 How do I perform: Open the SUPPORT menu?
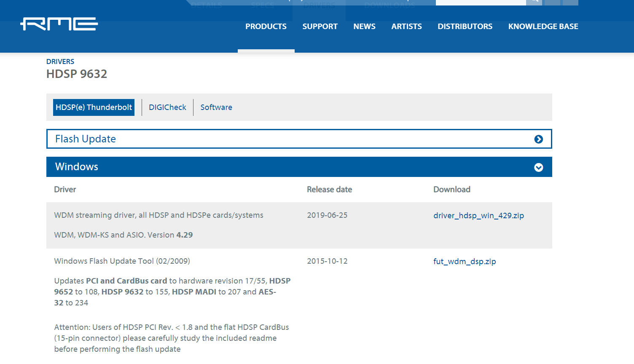[320, 27]
